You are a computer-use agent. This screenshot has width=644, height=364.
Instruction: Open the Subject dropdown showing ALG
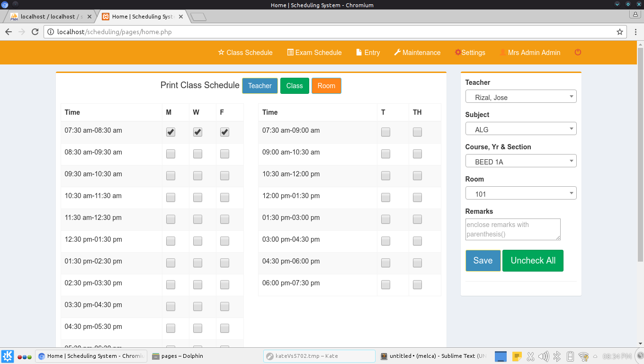click(521, 128)
